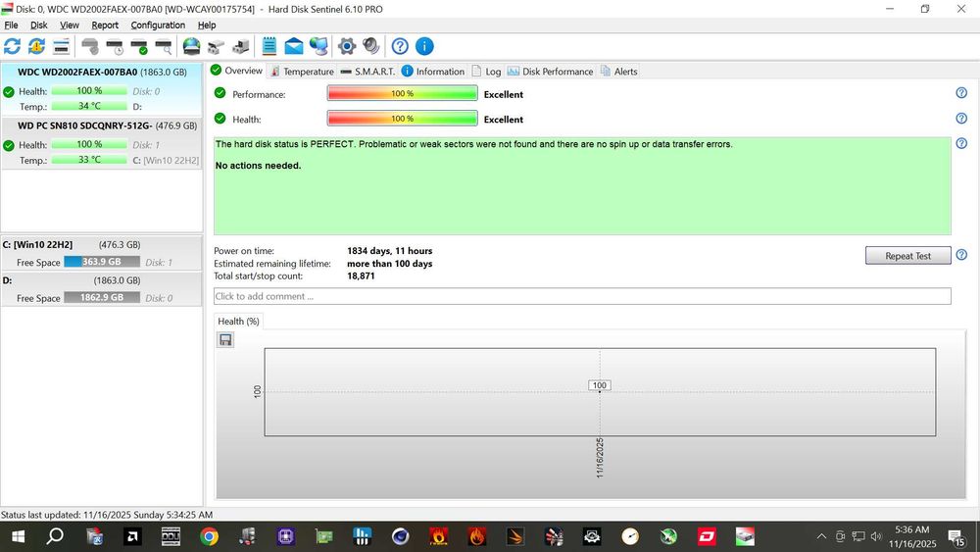Image resolution: width=980 pixels, height=552 pixels.
Task: Select the C: [Win10 22H2] partition row
Action: click(x=101, y=253)
